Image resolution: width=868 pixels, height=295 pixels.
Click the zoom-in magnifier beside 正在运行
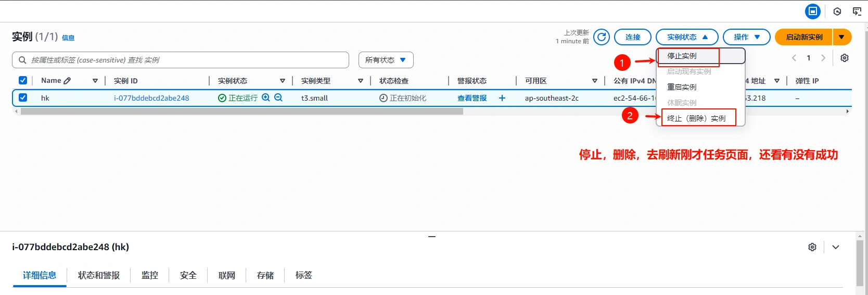click(x=266, y=97)
